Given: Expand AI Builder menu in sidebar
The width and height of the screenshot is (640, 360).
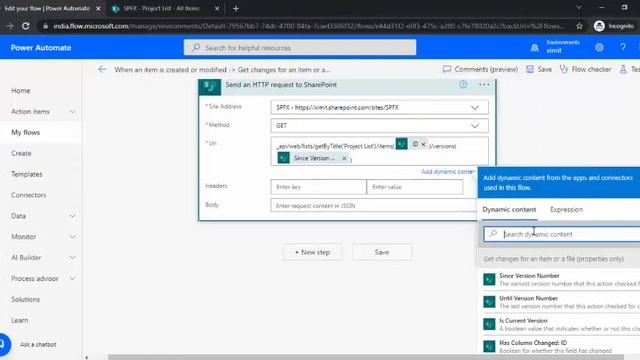Looking at the screenshot, I should [72, 258].
